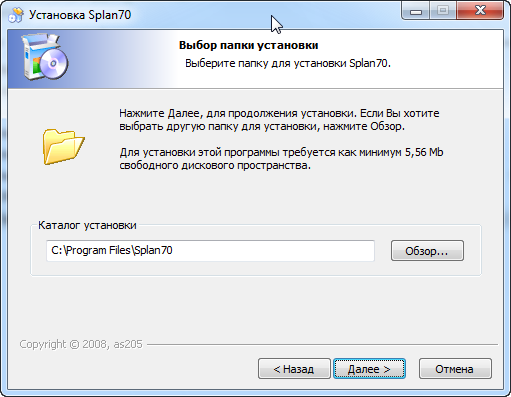Click the heading Выбор папки установки
The width and height of the screenshot is (511, 397).
pyautogui.click(x=249, y=45)
